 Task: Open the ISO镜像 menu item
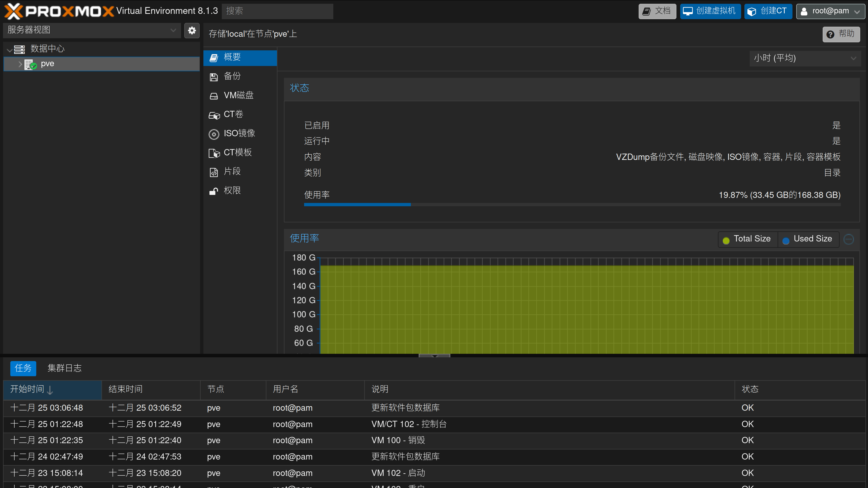click(240, 134)
